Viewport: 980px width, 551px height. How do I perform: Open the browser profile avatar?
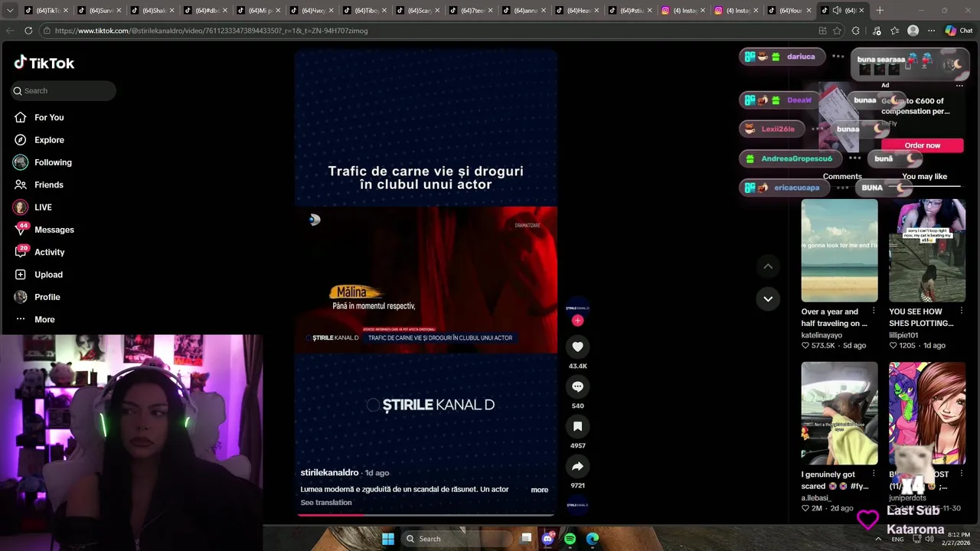pos(913,31)
